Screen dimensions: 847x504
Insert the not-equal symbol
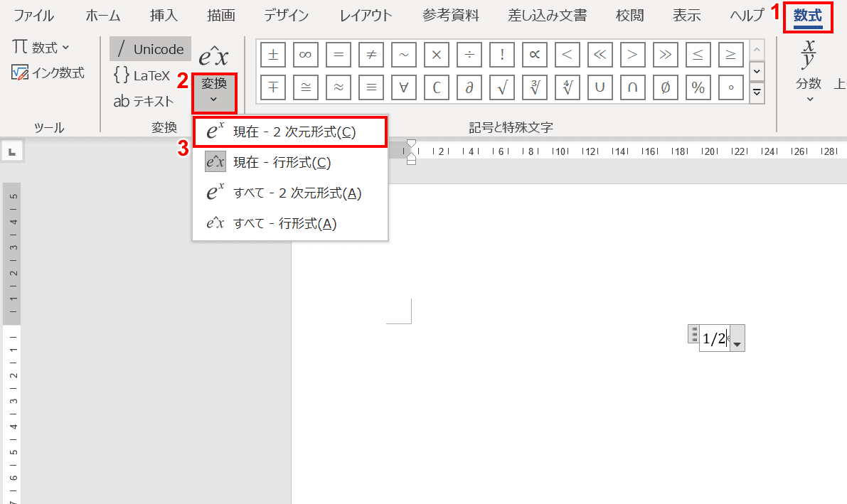click(371, 55)
